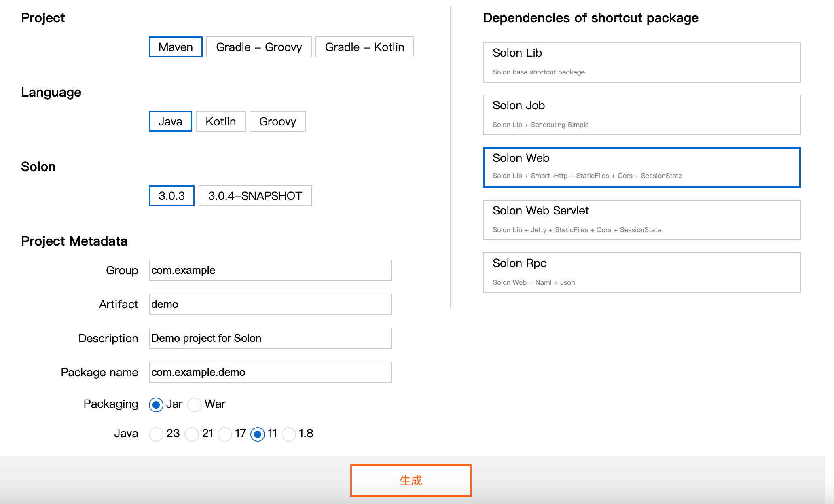834x504 pixels.
Task: Edit the Package name field
Action: click(270, 372)
